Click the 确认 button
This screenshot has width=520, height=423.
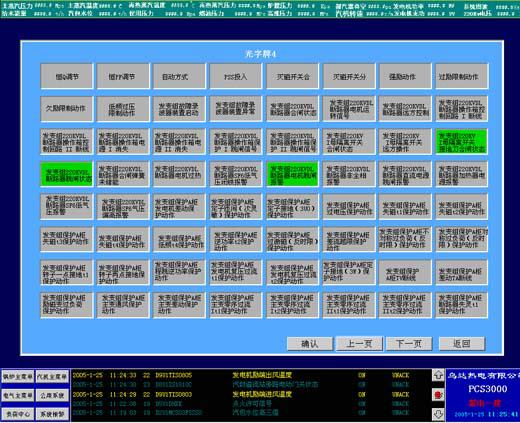(310, 344)
